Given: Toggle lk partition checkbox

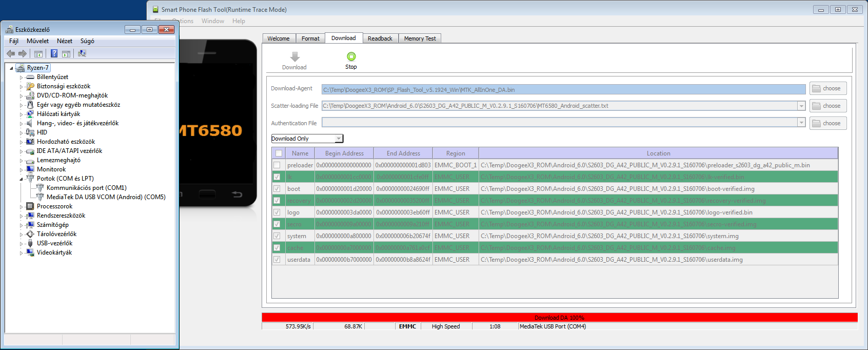Looking at the screenshot, I should point(277,177).
